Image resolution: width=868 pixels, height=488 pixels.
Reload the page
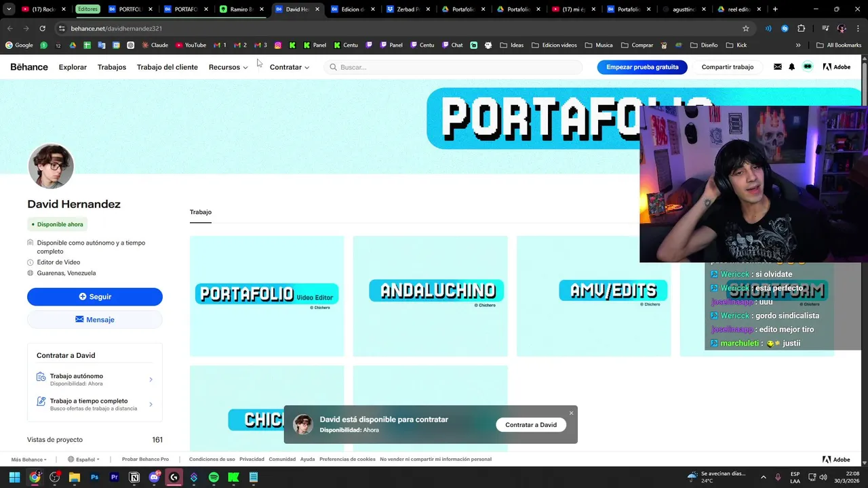point(42,28)
